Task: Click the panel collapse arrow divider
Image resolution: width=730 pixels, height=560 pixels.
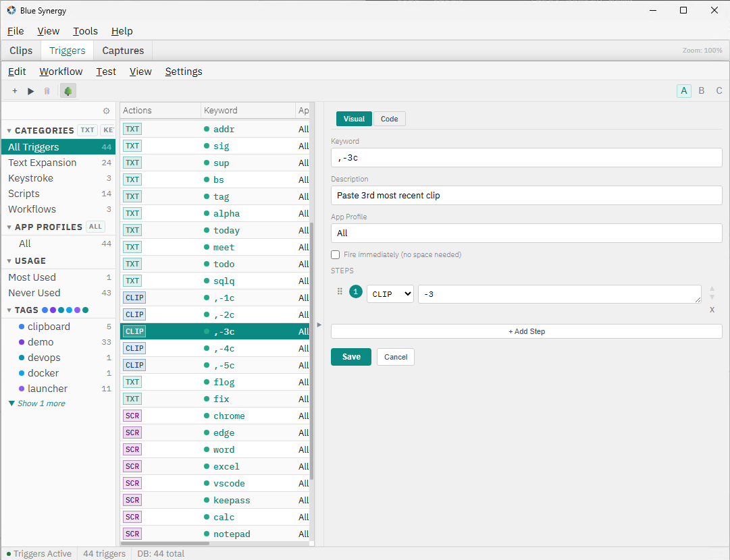Action: 319,325
